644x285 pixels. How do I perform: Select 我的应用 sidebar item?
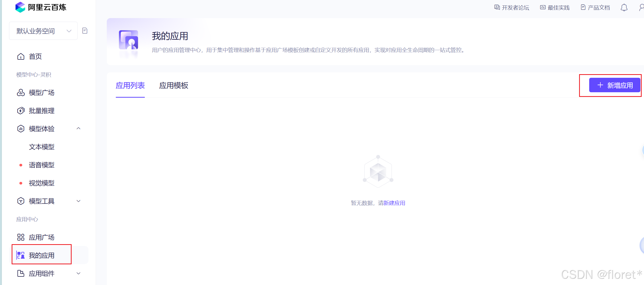[x=41, y=255]
